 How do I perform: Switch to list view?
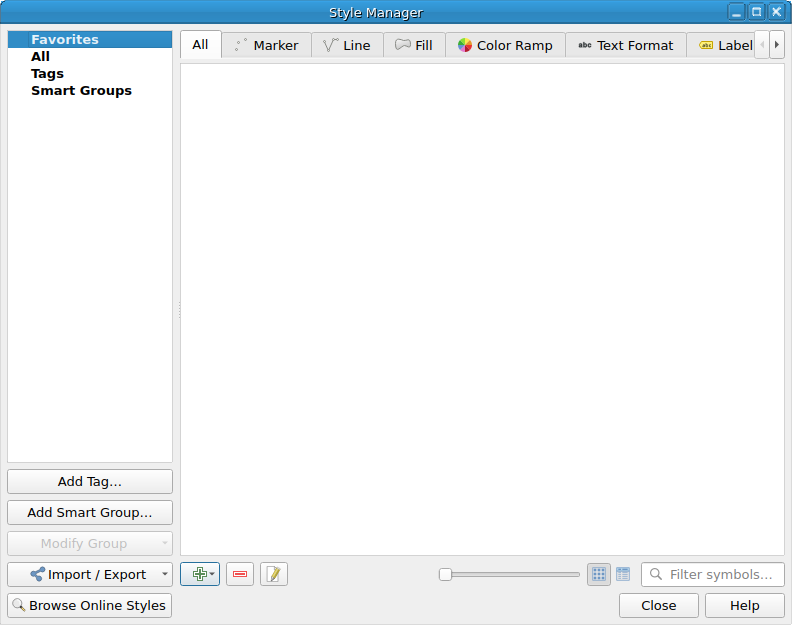(x=623, y=574)
